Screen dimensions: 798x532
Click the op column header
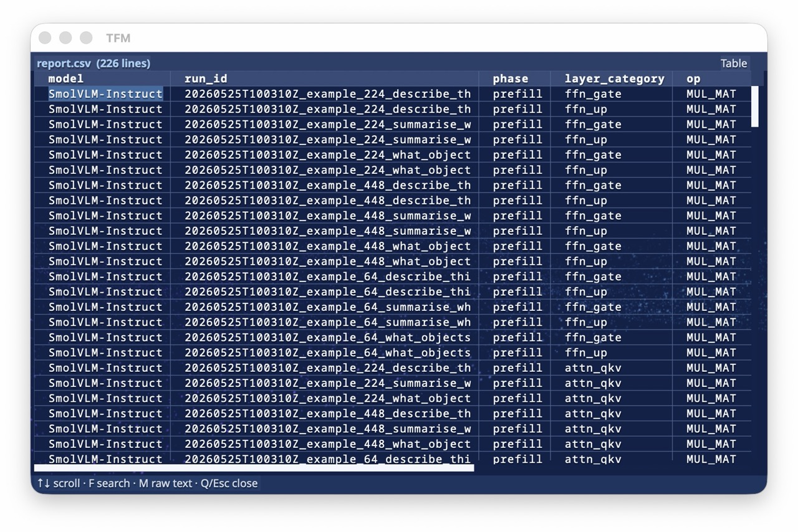[x=693, y=78]
